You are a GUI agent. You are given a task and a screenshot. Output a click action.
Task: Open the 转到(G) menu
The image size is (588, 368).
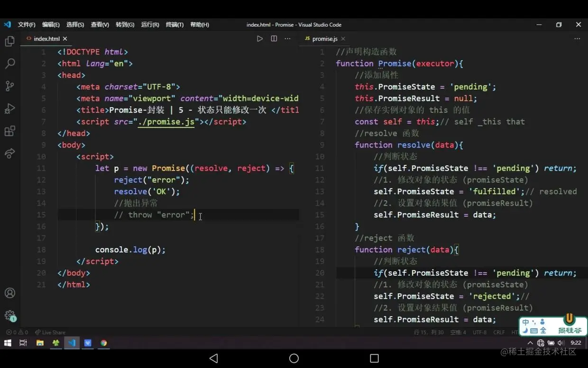(x=125, y=25)
